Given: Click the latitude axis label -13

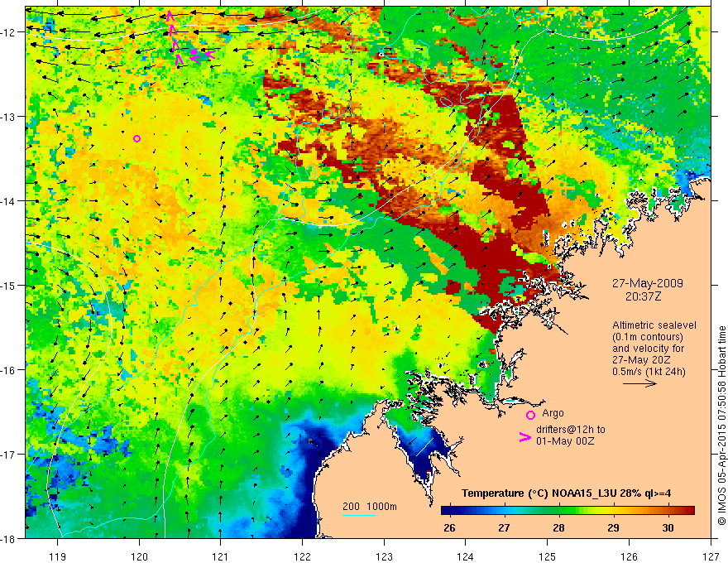Looking at the screenshot, I should tap(8, 117).
